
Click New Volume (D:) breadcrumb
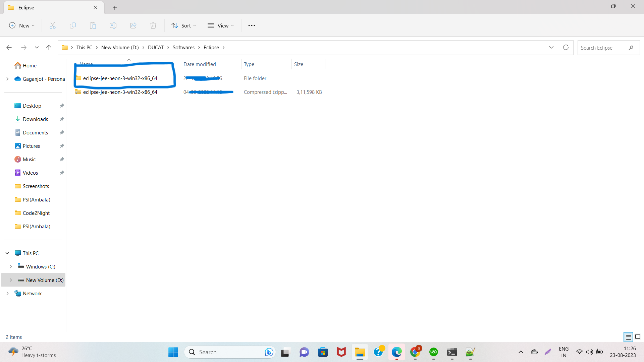pyautogui.click(x=120, y=48)
